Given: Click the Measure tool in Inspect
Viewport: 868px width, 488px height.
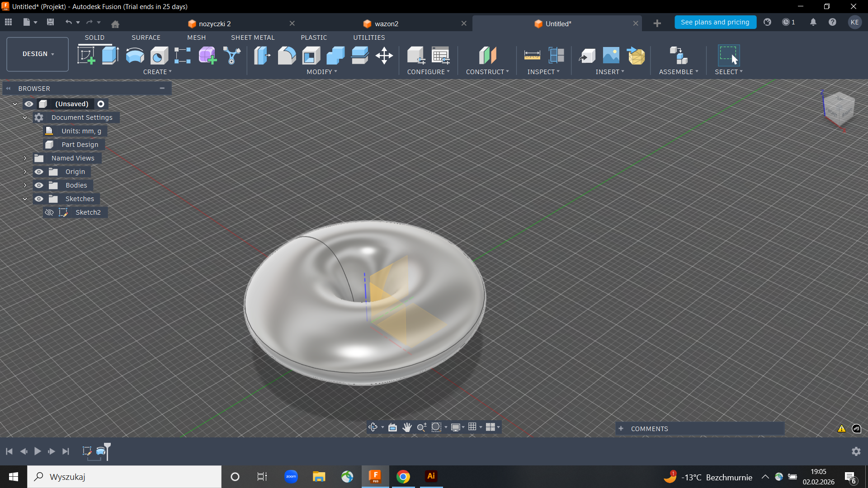Looking at the screenshot, I should click(x=532, y=56).
